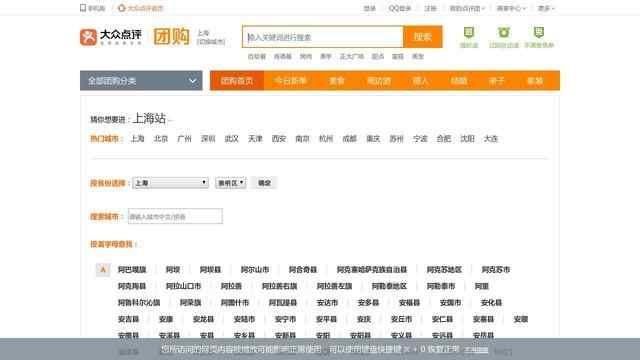This screenshot has height=360, width=640.
Task: Open city 阿鲁科尔沁旗
Action: point(139,302)
